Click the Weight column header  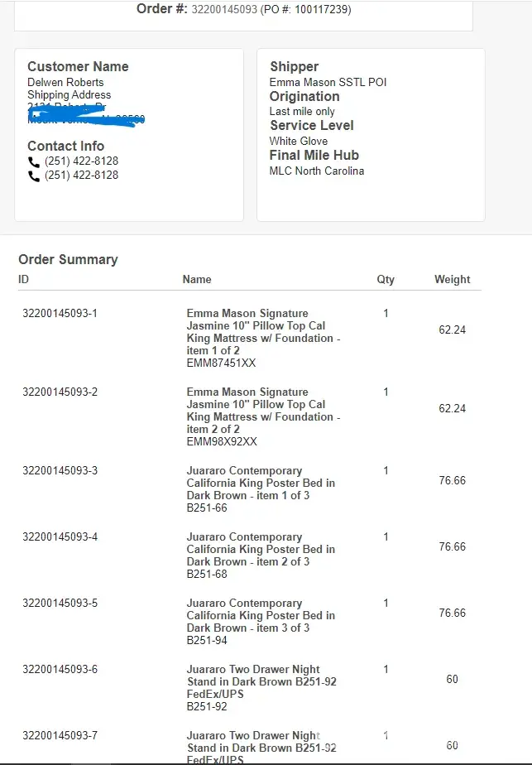click(452, 280)
